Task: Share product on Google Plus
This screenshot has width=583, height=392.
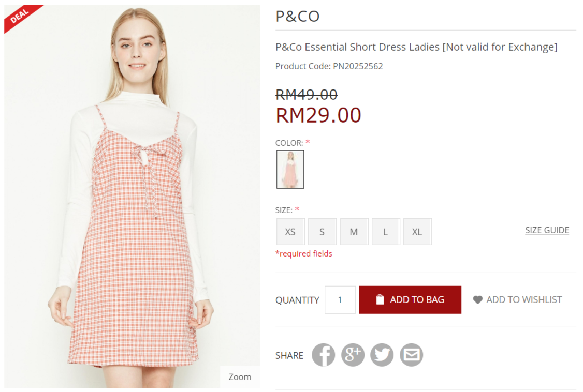Action: point(353,355)
